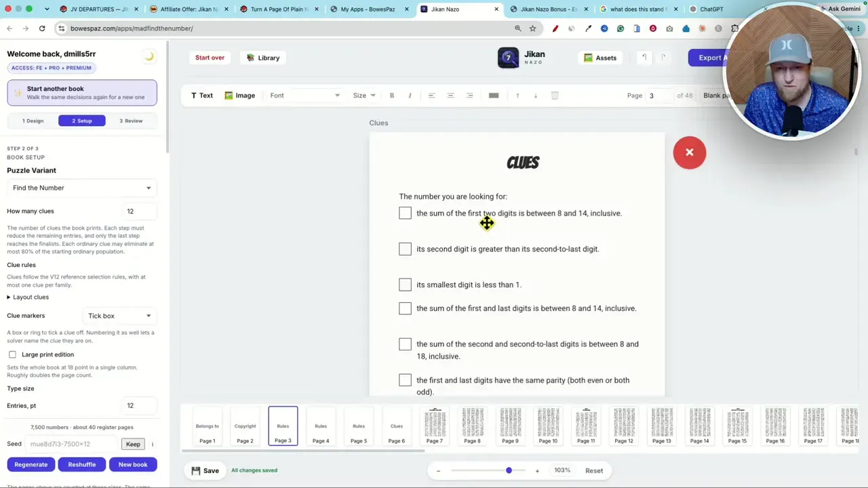The width and height of the screenshot is (868, 488).
Task: Tick the 'second digit is greater' clue checkbox
Action: click(405, 249)
